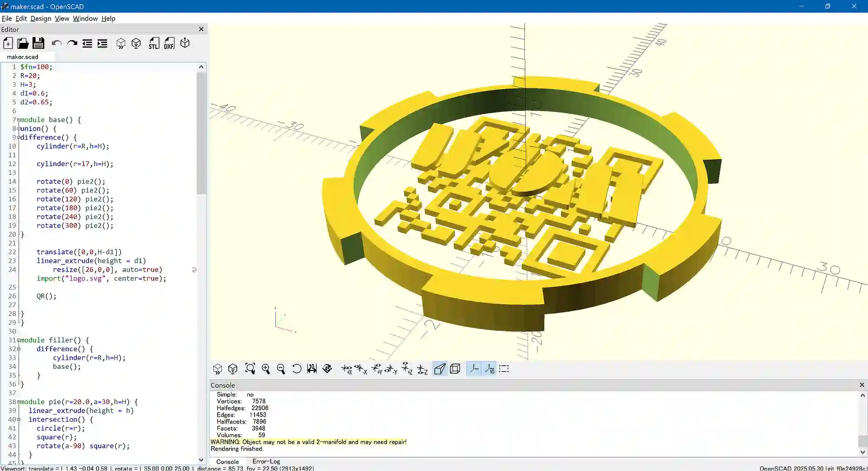Click the Rendering finished. console line
Viewport: 868px width, 471px height.
coord(237,449)
